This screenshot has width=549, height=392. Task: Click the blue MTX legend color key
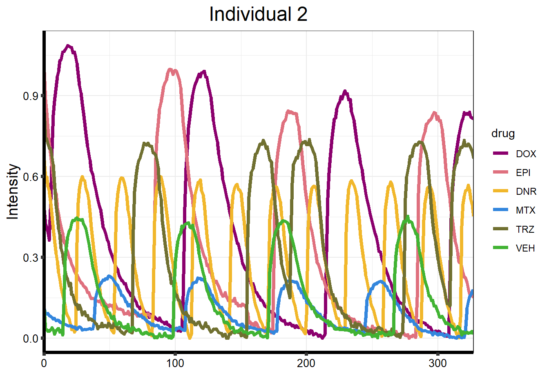[x=500, y=210]
